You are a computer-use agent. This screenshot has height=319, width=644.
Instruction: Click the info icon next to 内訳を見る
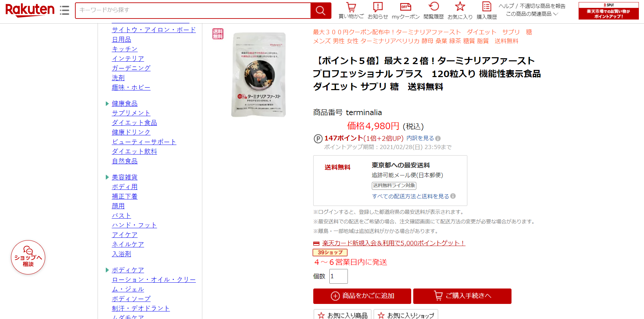(438, 138)
